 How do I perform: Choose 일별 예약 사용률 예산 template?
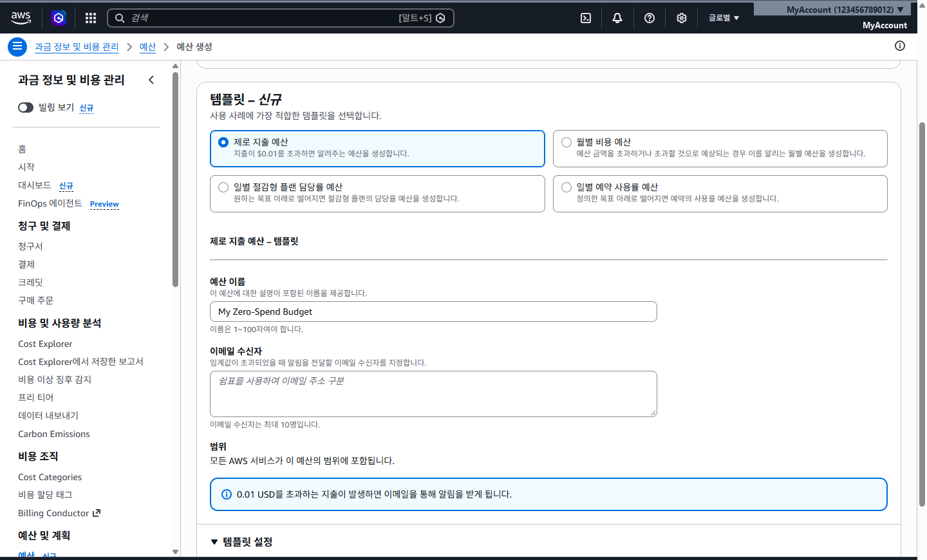pyautogui.click(x=720, y=194)
